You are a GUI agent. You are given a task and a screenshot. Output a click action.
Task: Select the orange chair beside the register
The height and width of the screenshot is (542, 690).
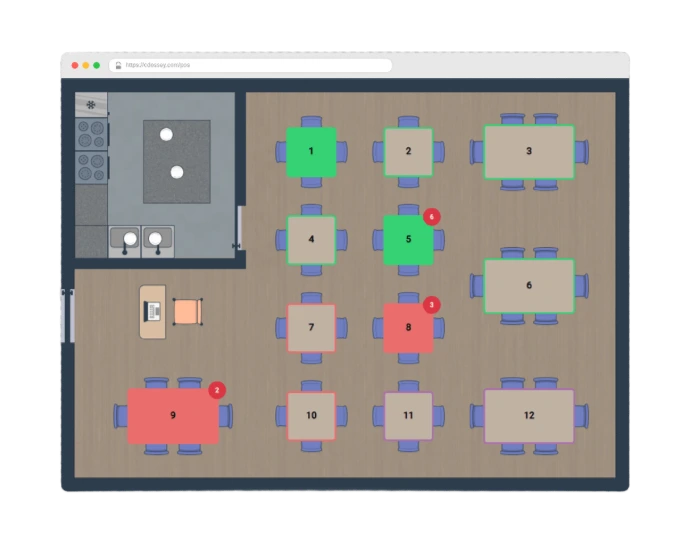tap(187, 312)
